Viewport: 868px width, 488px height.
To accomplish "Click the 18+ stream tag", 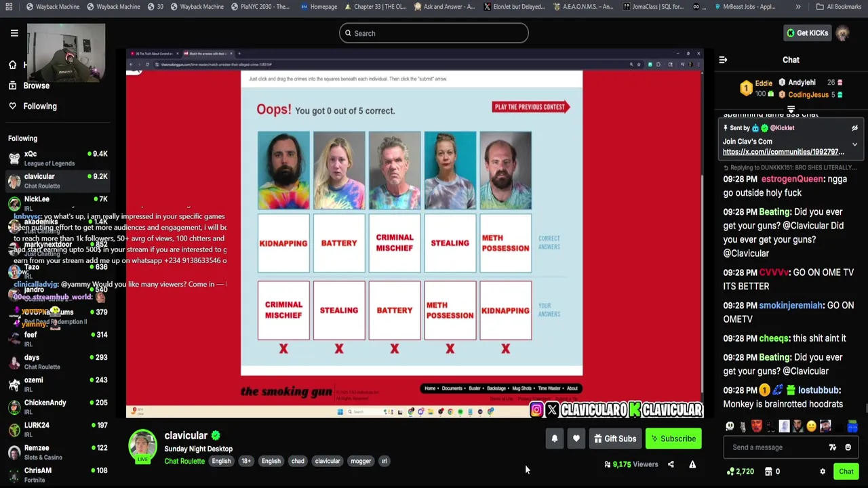I will coord(246,461).
